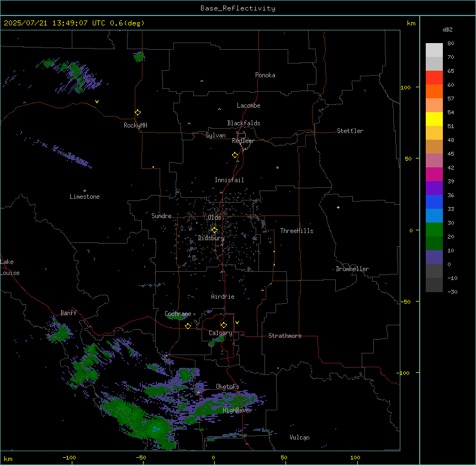
Task: Click the yellow V marker northwest of RockyMH
Action: [97, 102]
